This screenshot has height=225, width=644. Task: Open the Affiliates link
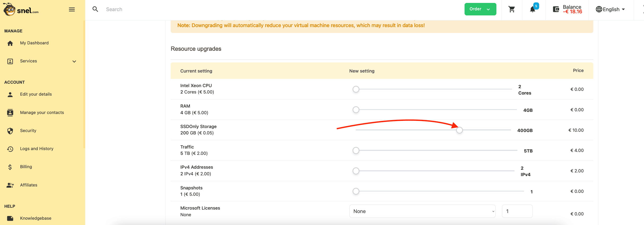[x=29, y=185]
